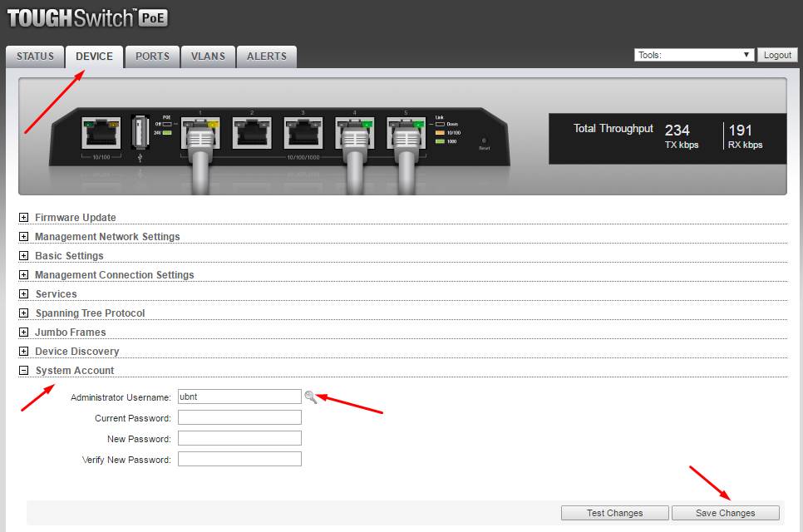Expand the Firmware Update section
The width and height of the screenshot is (803, 532).
click(24, 218)
